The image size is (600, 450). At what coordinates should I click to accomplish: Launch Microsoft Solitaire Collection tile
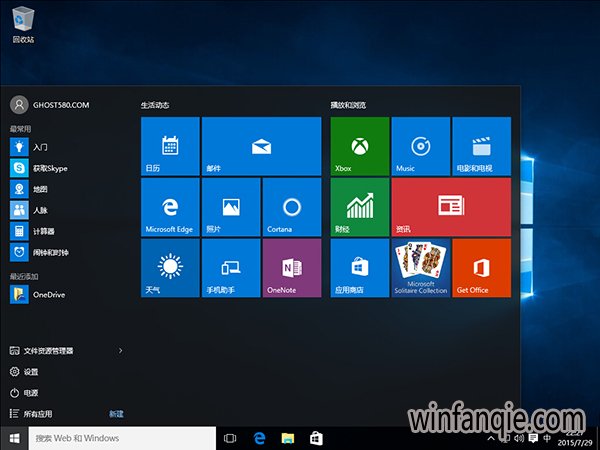(x=421, y=268)
